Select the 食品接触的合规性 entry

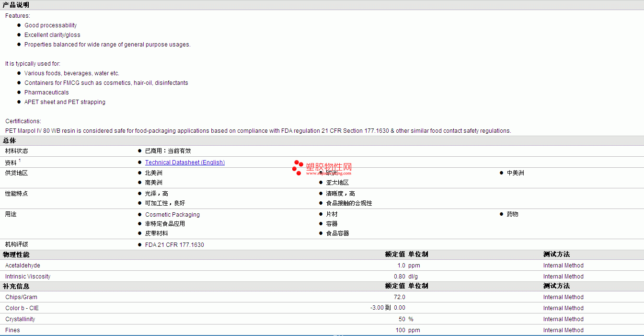pyautogui.click(x=349, y=203)
